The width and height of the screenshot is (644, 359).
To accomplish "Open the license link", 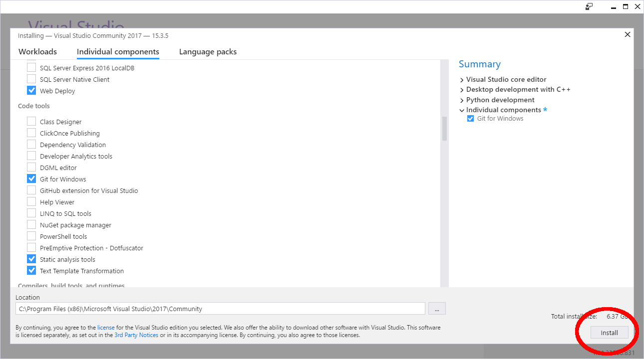I will tap(106, 328).
